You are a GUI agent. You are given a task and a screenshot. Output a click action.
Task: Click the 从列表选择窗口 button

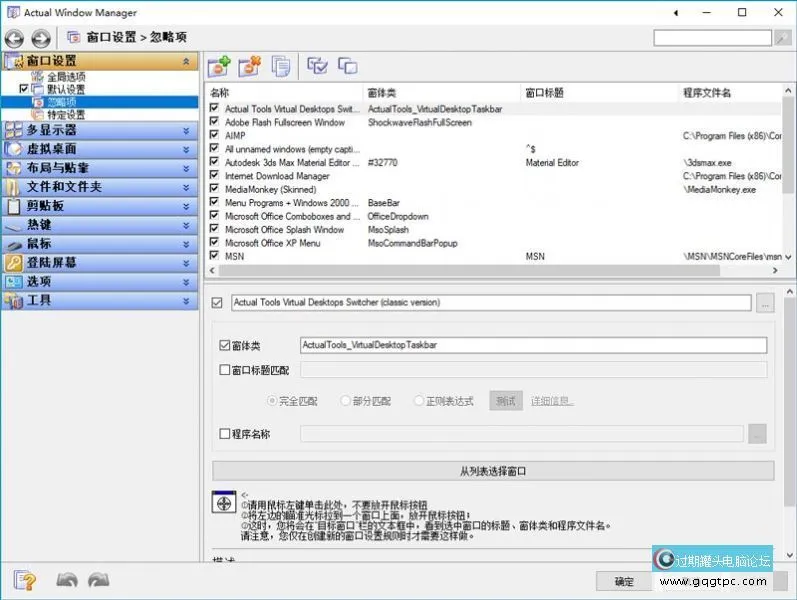pyautogui.click(x=493, y=471)
